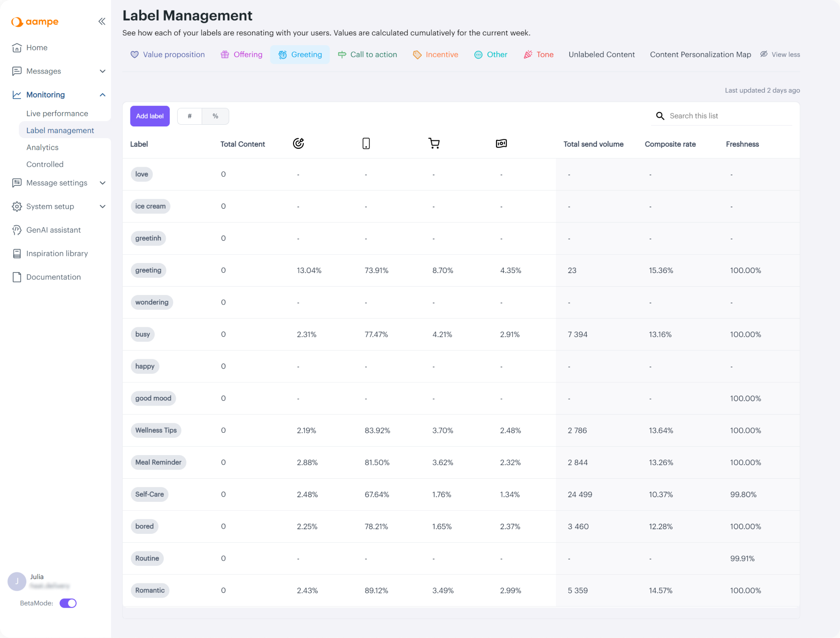Screen dimensions: 840x638
Task: Expand the System setup section
Action: click(x=102, y=207)
